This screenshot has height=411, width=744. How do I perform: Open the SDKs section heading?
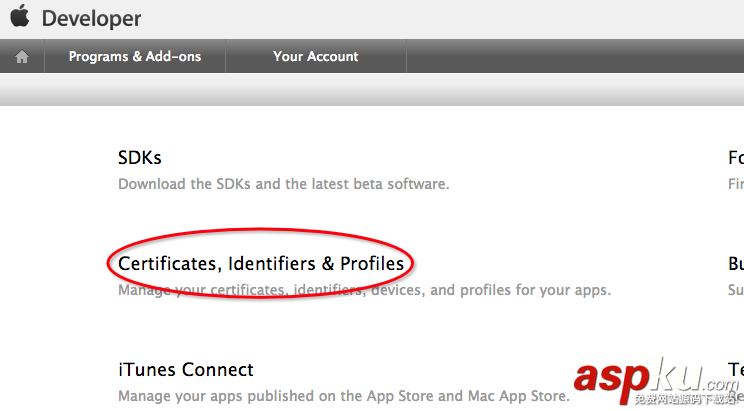tap(140, 158)
